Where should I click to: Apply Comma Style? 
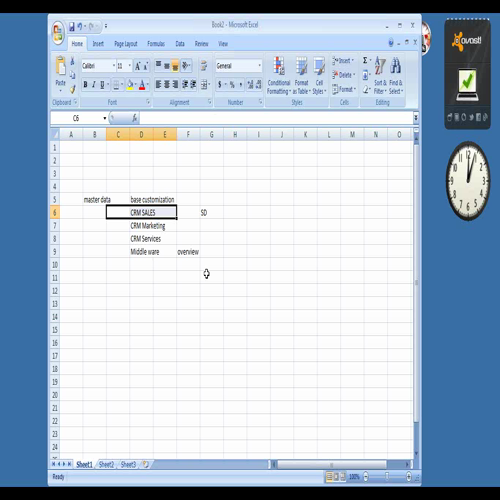(x=241, y=85)
